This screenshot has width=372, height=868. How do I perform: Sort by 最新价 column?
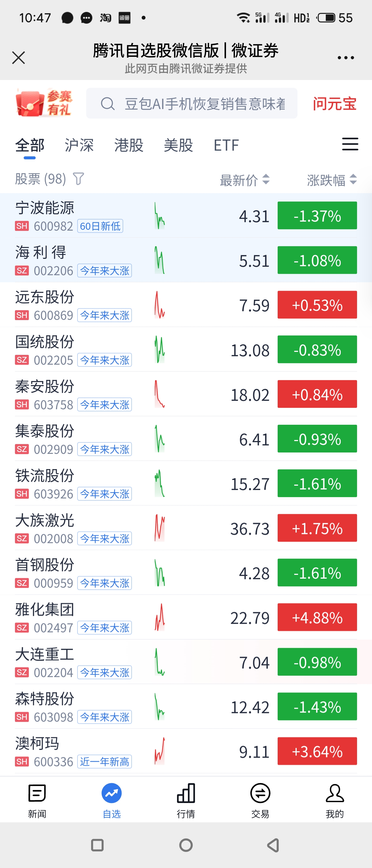point(244,180)
